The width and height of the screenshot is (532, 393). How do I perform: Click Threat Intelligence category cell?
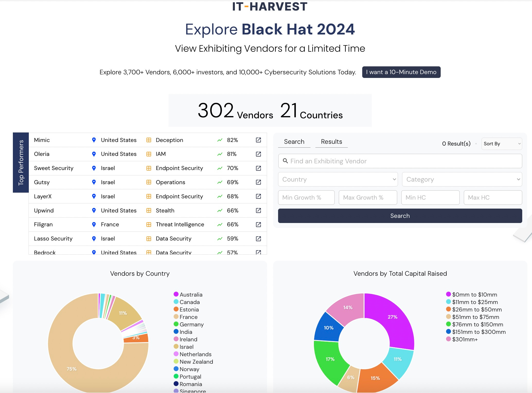[180, 225]
